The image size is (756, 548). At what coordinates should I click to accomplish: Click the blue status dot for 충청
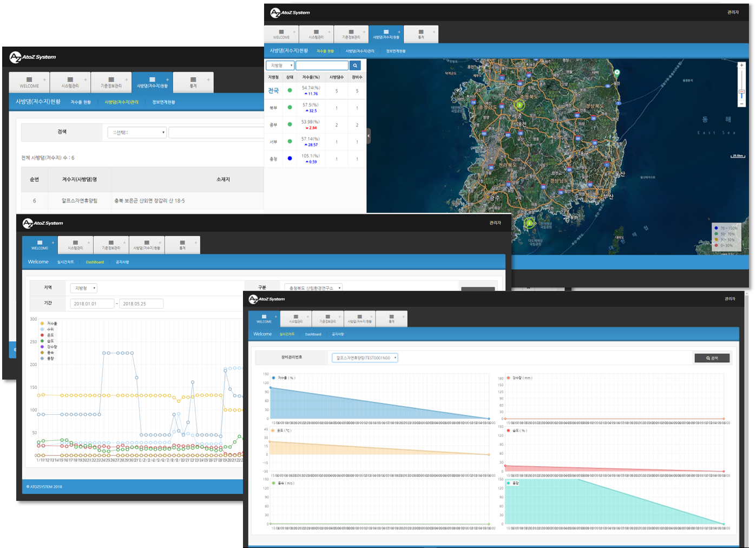click(x=290, y=159)
